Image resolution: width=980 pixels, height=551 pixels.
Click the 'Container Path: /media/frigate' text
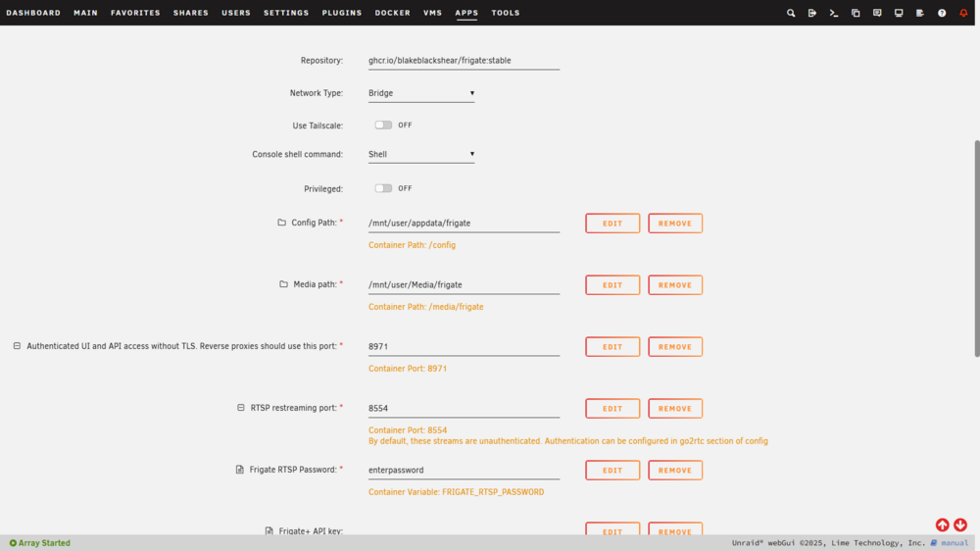click(x=425, y=307)
